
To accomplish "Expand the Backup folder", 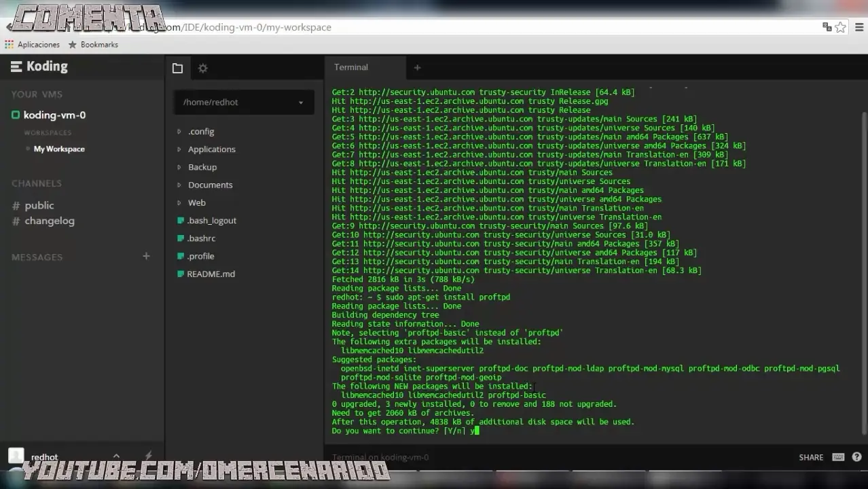I will click(x=179, y=167).
